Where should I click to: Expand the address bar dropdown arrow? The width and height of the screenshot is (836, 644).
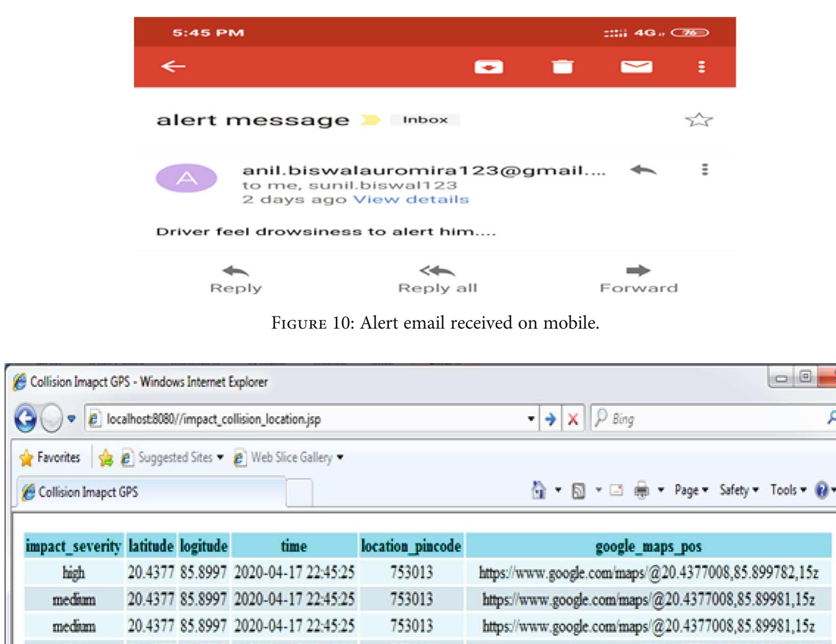click(x=531, y=419)
